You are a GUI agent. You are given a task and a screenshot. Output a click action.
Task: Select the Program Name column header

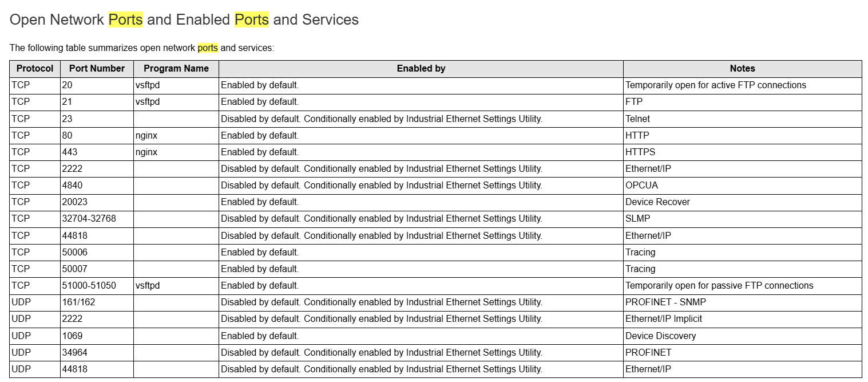176,69
